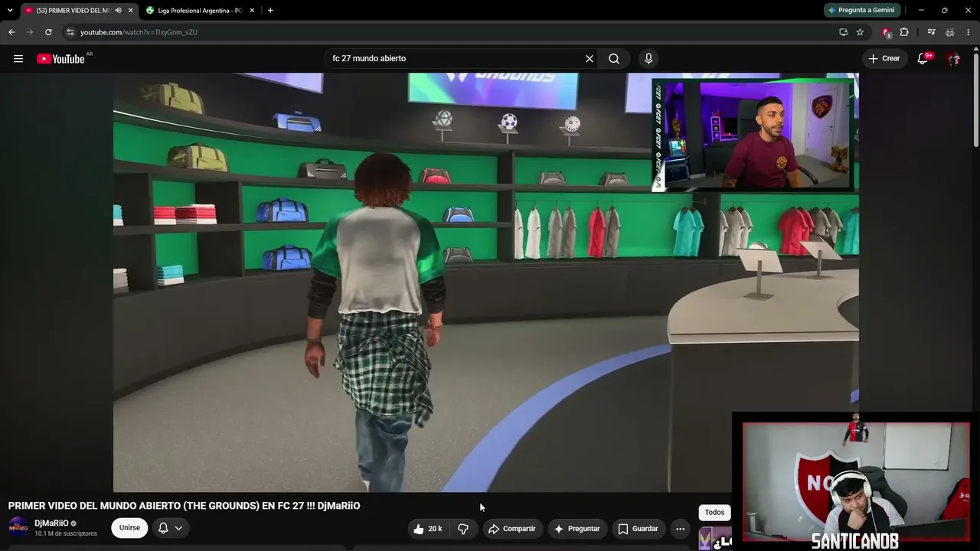Viewport: 980px width, 551px height.
Task: Open the YouTube account avatar menu
Action: [x=953, y=59]
